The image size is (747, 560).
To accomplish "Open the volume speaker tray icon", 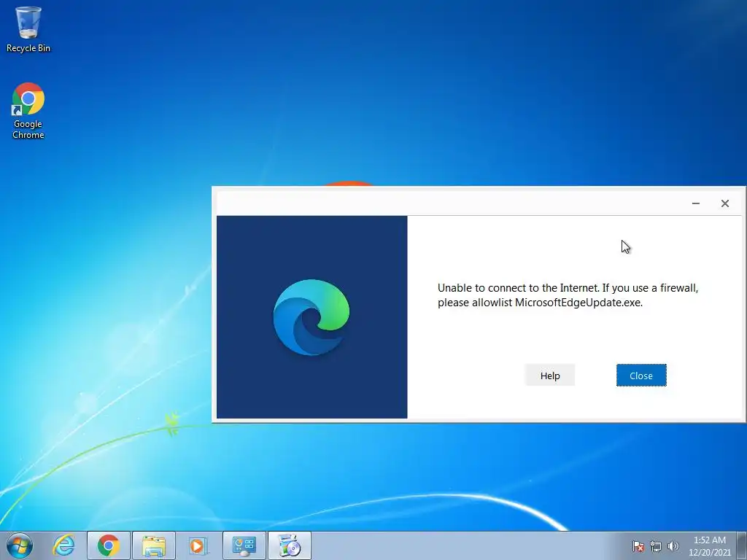I will [673, 546].
